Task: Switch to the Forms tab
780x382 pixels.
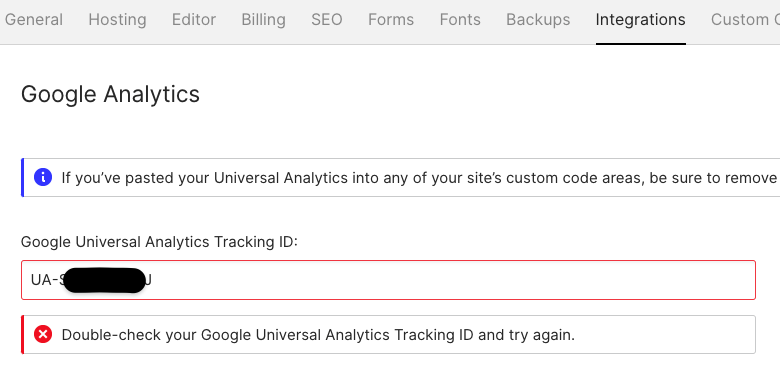Action: point(391,20)
